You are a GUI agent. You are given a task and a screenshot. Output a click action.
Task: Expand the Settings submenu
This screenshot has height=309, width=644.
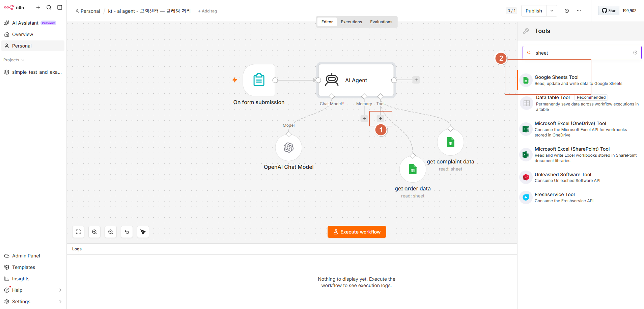pyautogui.click(x=60, y=302)
